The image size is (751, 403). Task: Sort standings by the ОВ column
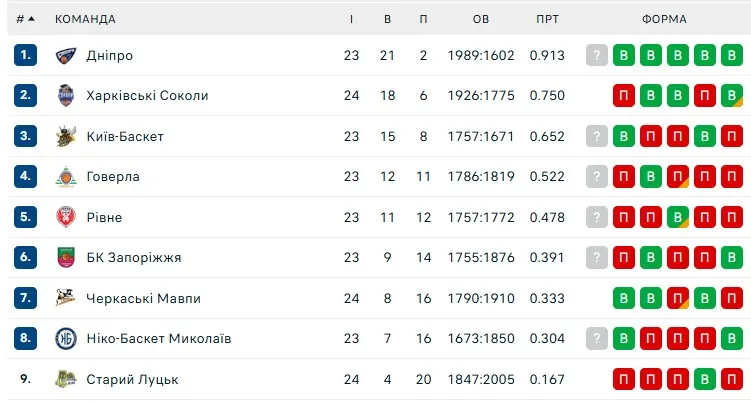click(x=481, y=19)
